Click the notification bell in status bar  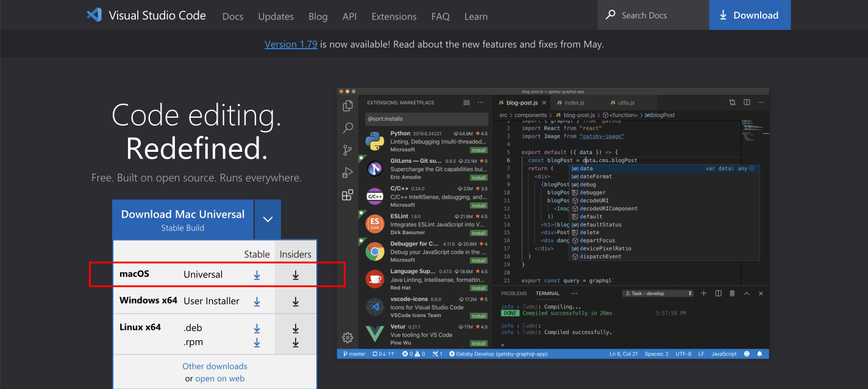[x=759, y=354]
